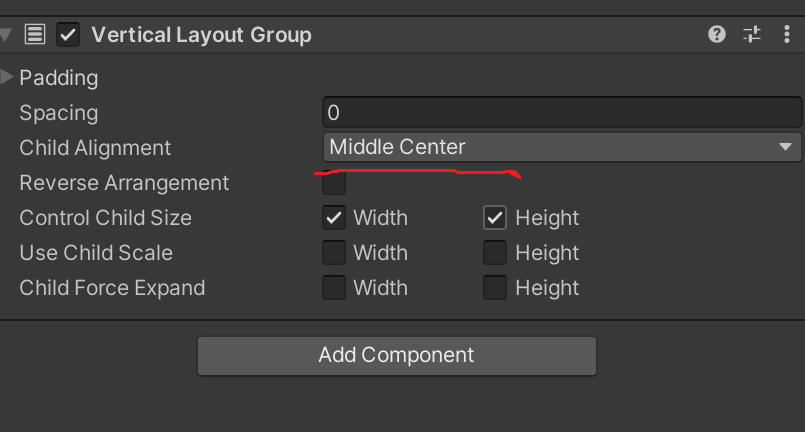Click the Child Alignment property label

(x=95, y=148)
